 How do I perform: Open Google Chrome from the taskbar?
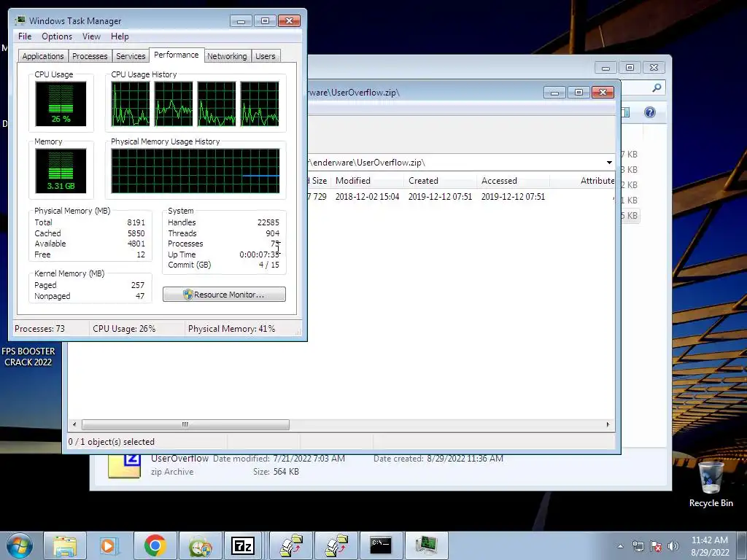pyautogui.click(x=155, y=545)
